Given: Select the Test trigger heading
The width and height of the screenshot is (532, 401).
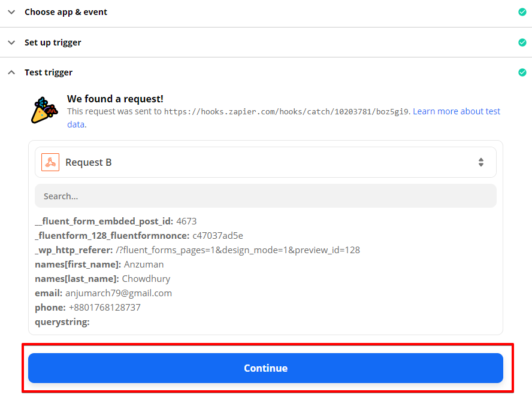Looking at the screenshot, I should pyautogui.click(x=49, y=72).
